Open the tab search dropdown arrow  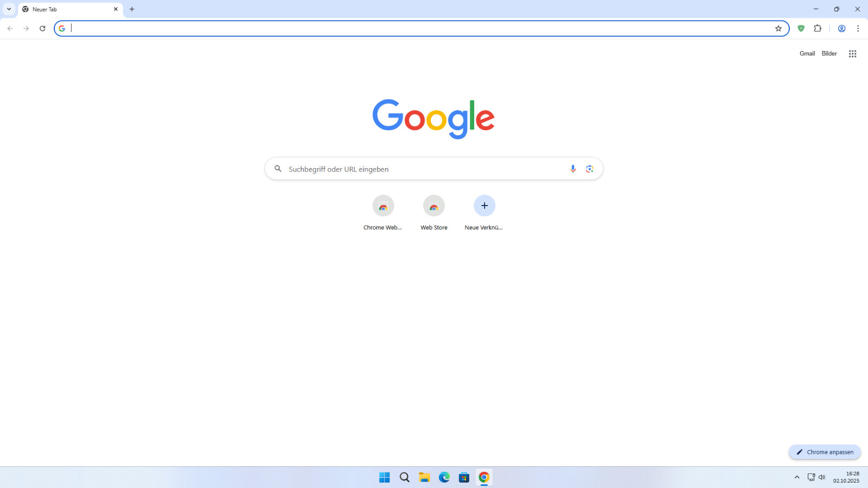point(9,9)
